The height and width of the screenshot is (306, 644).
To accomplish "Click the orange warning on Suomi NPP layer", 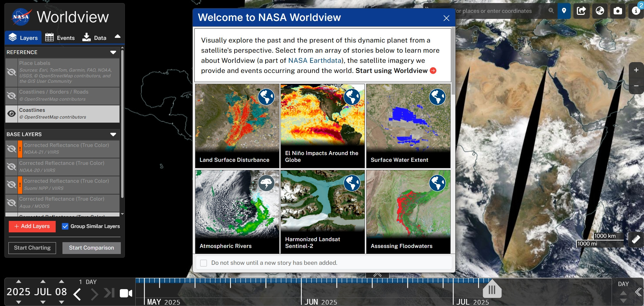I will [20, 185].
